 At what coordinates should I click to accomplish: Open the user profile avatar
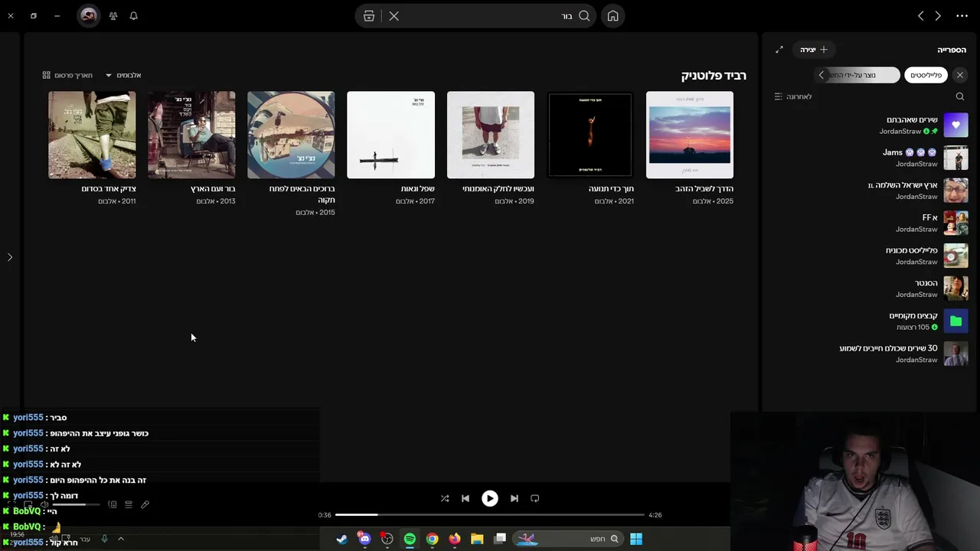89,16
